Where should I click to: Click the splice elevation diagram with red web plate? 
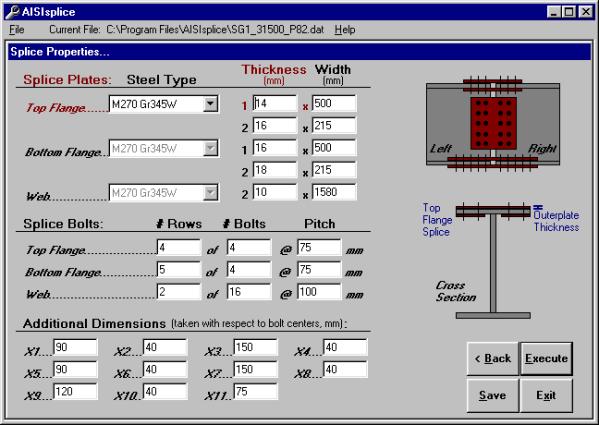(493, 124)
